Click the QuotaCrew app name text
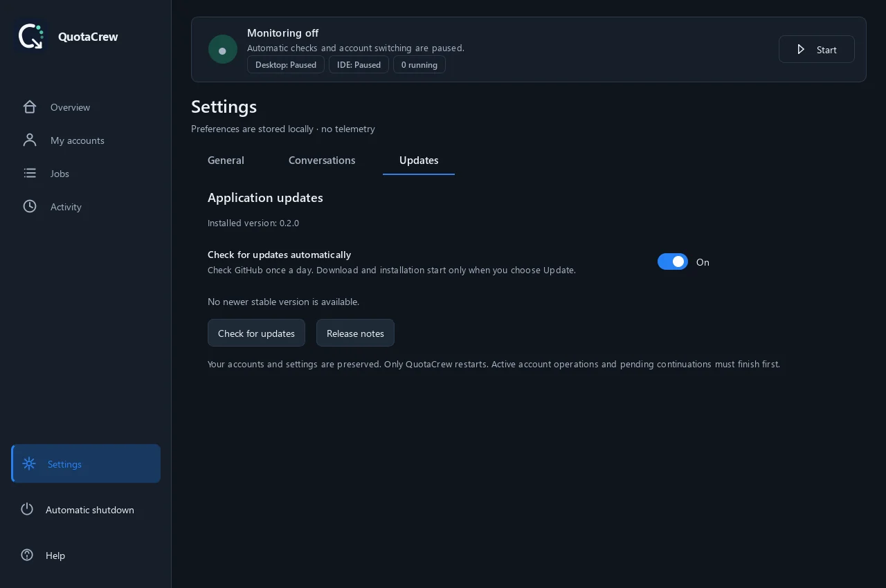Screen dimensions: 886x588 pos(88,37)
